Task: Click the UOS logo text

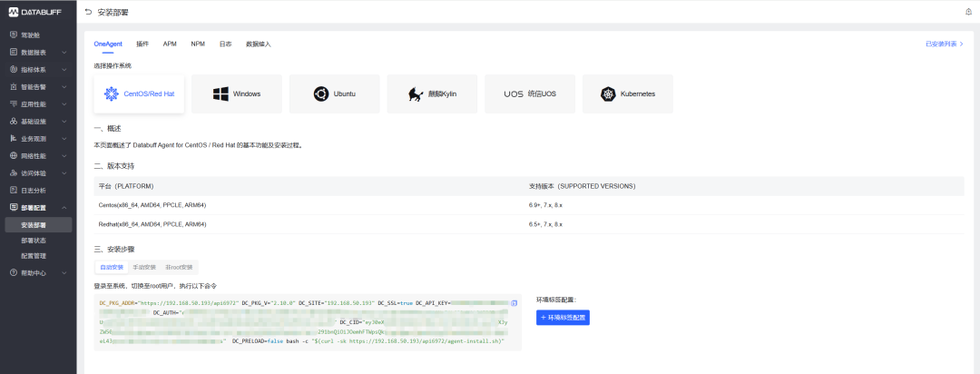Action: pyautogui.click(x=513, y=93)
